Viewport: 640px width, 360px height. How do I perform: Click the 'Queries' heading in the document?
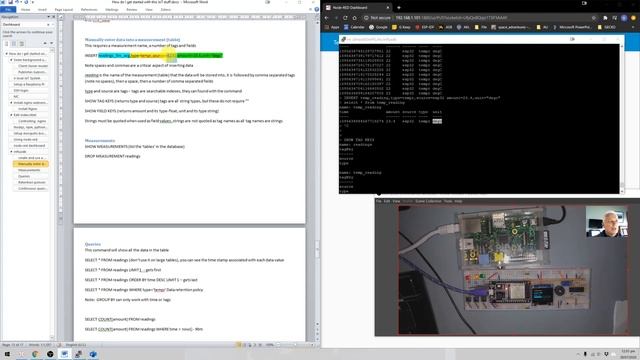click(x=93, y=244)
